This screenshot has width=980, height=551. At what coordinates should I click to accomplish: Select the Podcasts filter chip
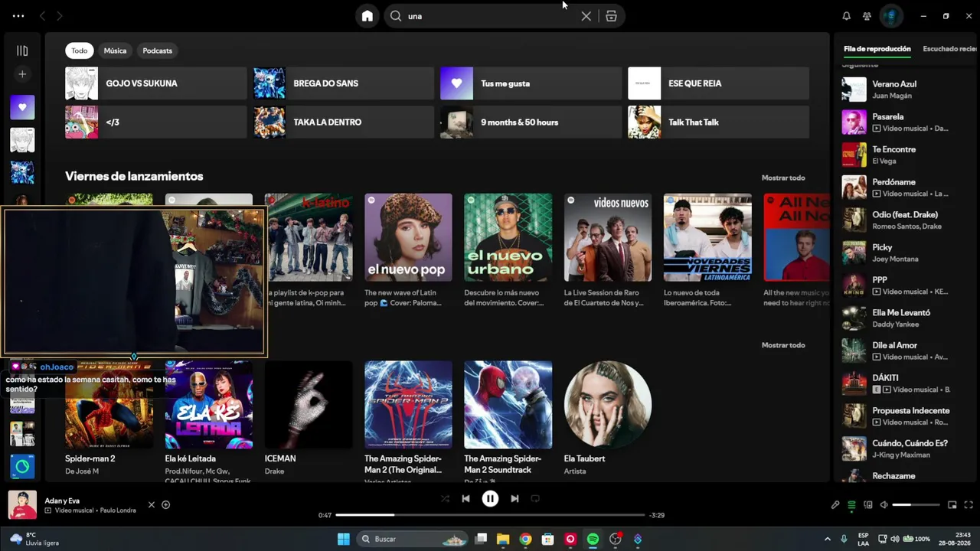(157, 51)
